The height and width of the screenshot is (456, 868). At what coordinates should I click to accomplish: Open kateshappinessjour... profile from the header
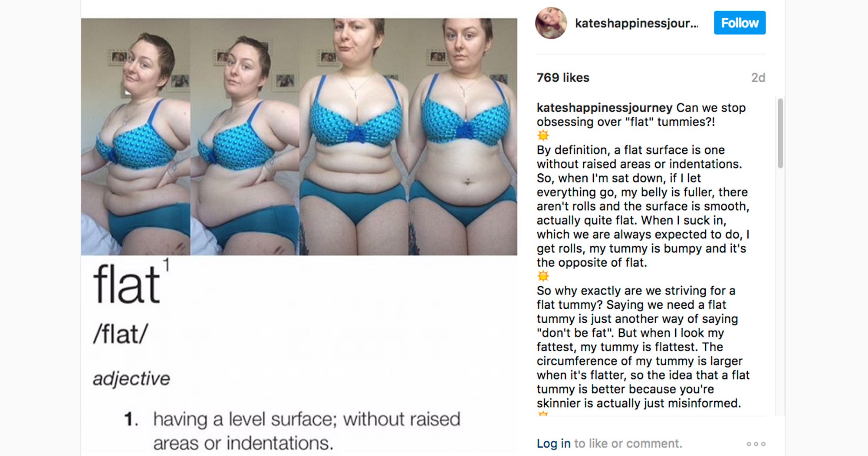(637, 23)
